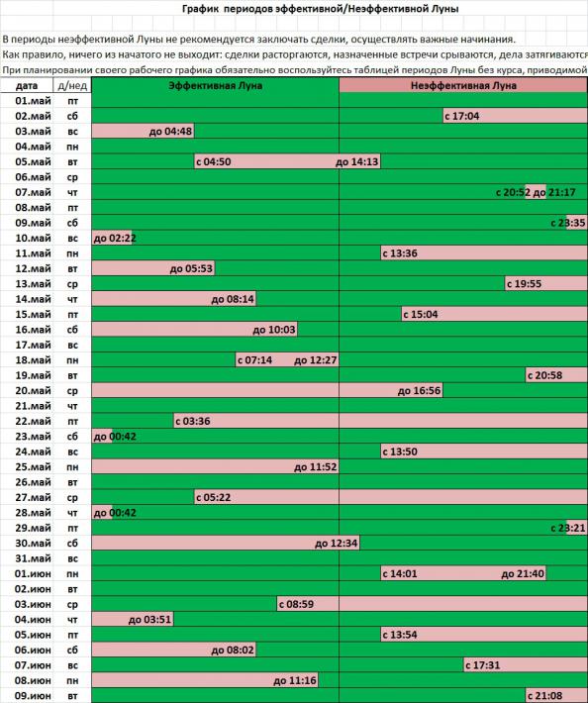Click the 'с 13:36' cell

484,253
